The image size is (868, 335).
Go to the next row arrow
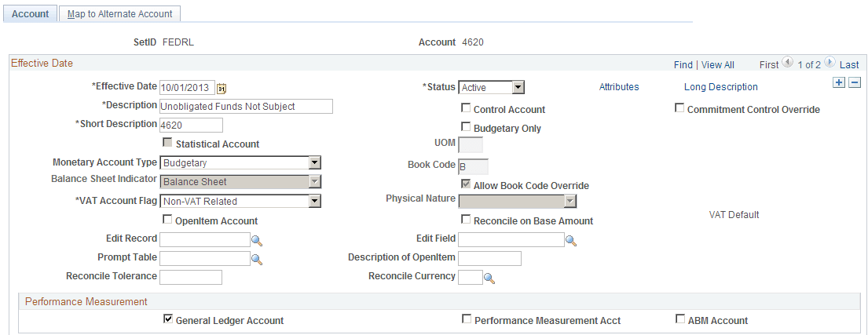pyautogui.click(x=830, y=64)
